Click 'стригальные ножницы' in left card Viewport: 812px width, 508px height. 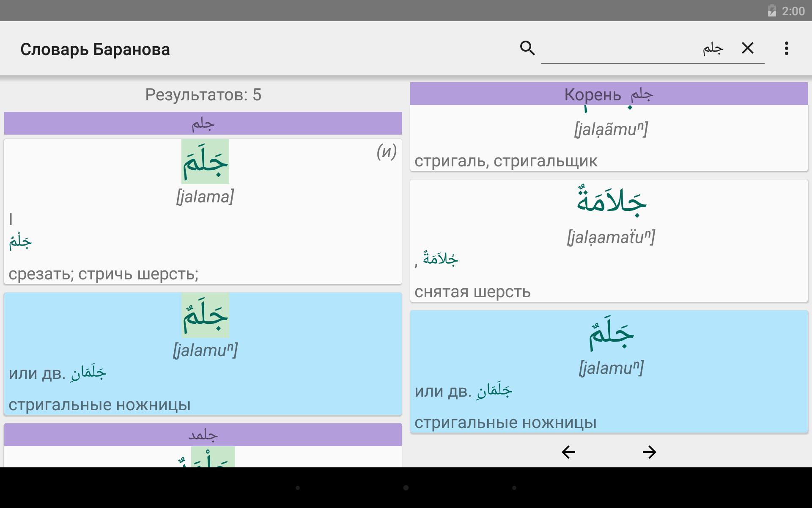click(x=99, y=405)
